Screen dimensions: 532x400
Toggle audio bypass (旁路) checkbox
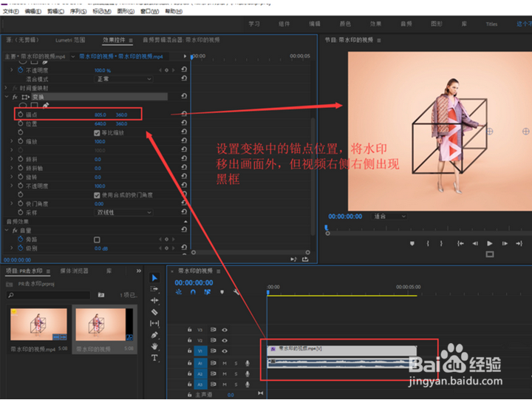[x=97, y=240]
